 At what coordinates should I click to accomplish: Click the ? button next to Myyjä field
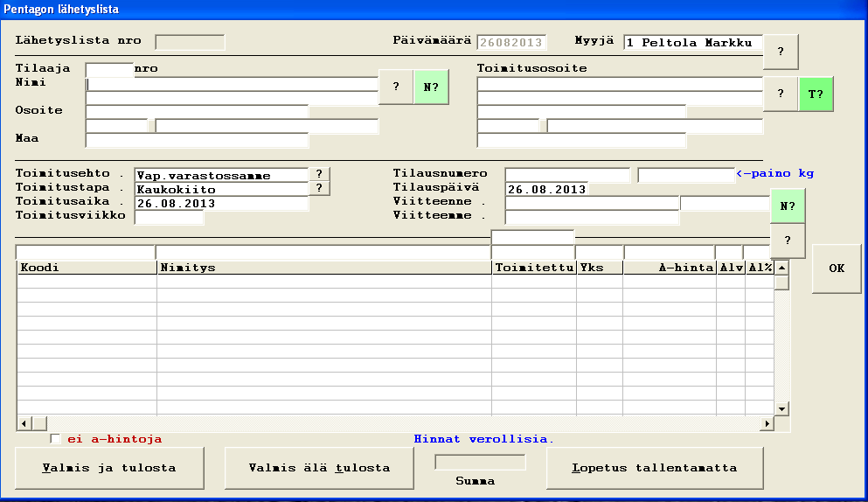[x=781, y=52]
